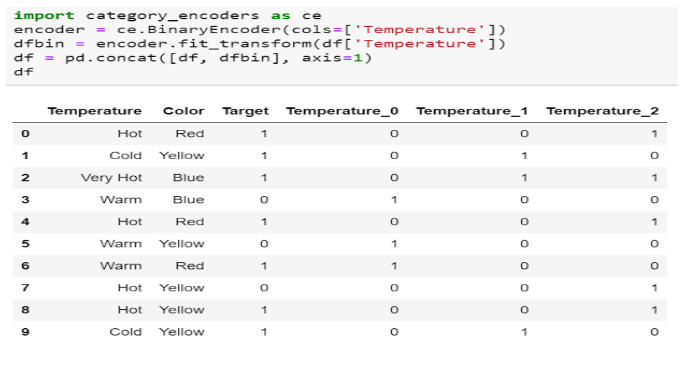The height and width of the screenshot is (373, 688).
Task: Click the Temperature_2 column header
Action: pos(602,111)
